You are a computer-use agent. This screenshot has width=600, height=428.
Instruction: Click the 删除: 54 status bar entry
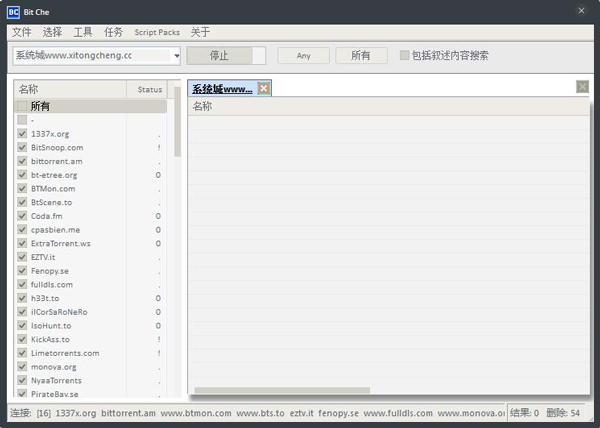click(x=563, y=413)
